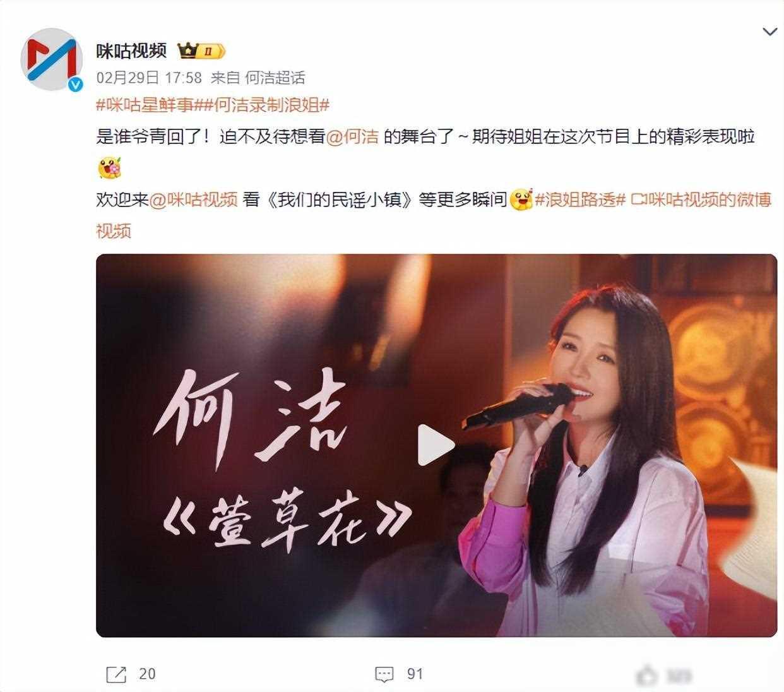The width and height of the screenshot is (784, 692).
Task: Open the 咪咕视频 profile avatar
Action: (52, 60)
